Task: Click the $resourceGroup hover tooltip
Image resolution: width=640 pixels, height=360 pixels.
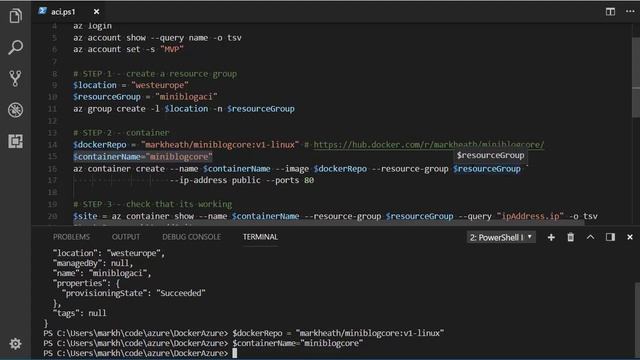Action: [x=491, y=155]
